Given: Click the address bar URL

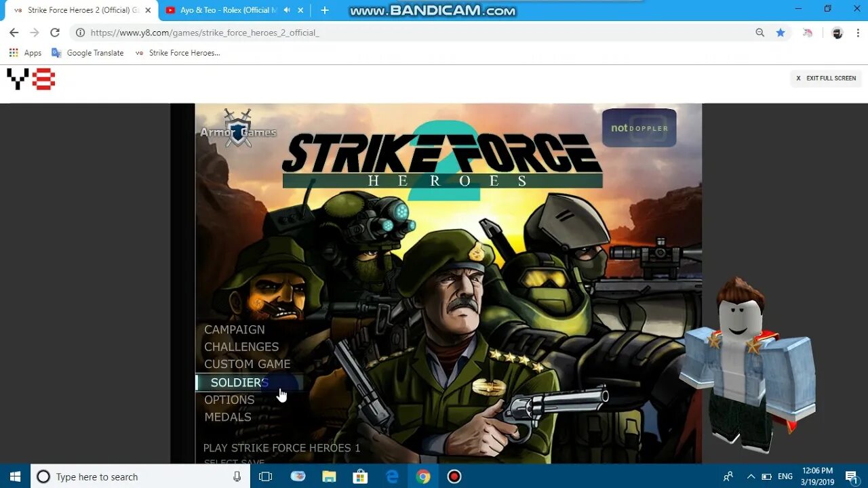Looking at the screenshot, I should click(205, 33).
